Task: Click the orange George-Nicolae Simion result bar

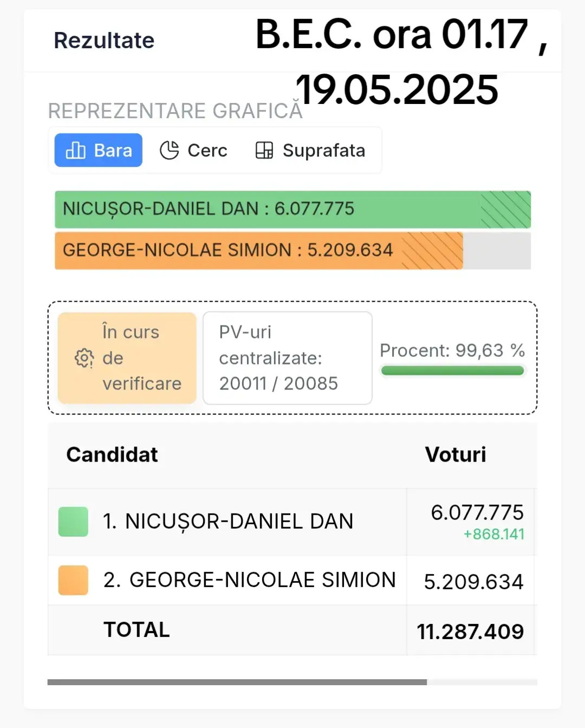Action: click(259, 251)
